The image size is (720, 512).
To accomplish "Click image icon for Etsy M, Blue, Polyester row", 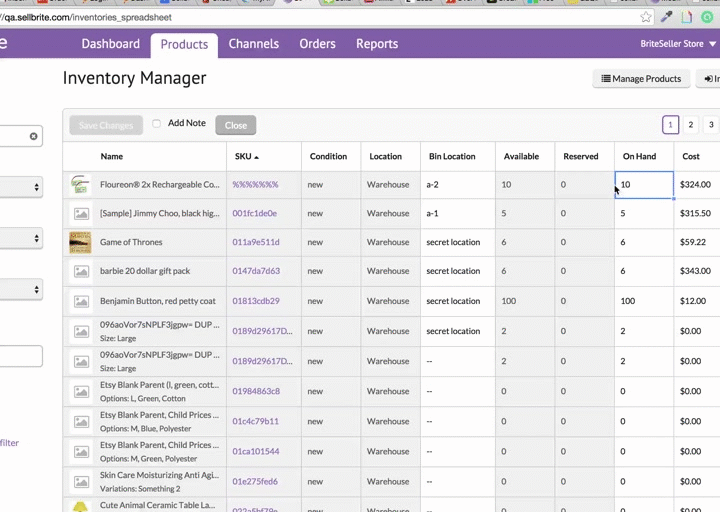I will [x=81, y=422].
